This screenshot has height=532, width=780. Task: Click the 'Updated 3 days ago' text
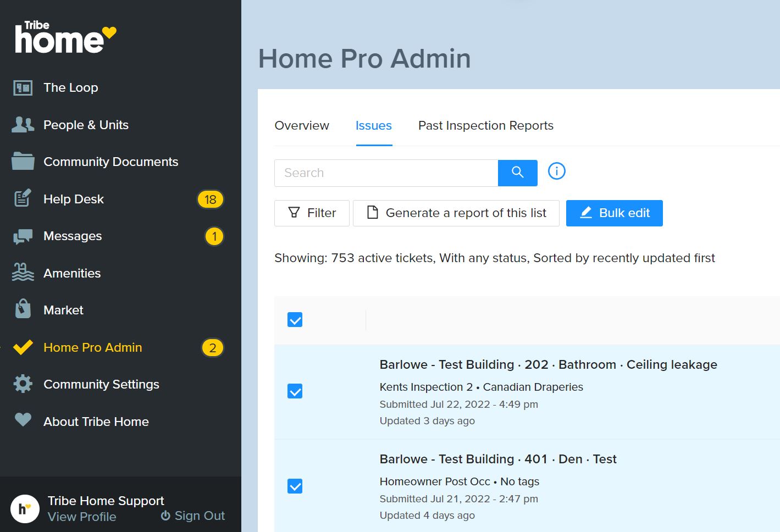427,420
